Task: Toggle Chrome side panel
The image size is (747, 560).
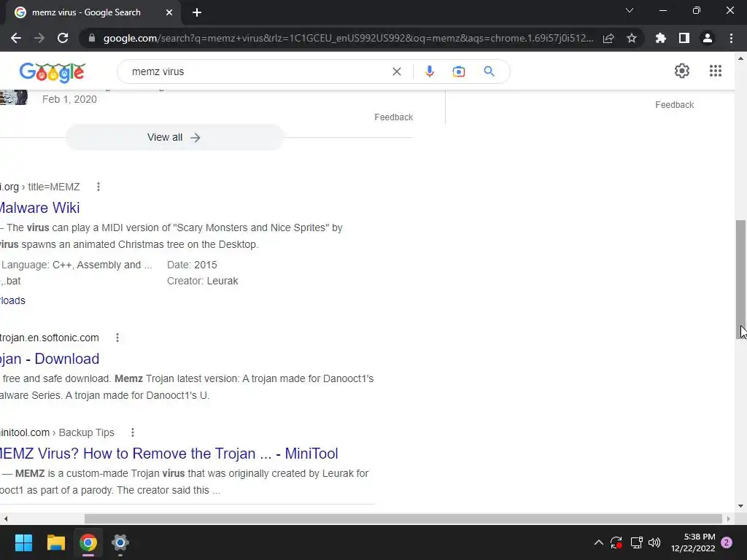Action: (x=684, y=38)
